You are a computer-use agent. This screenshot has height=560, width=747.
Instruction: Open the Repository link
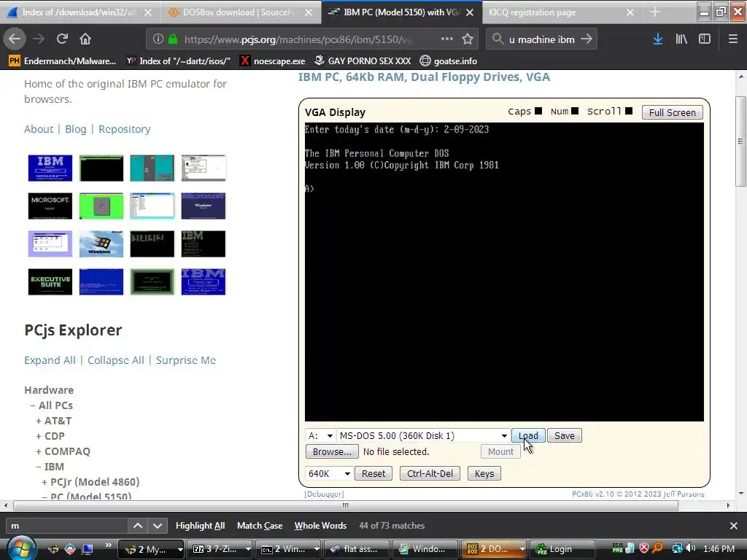(x=124, y=130)
